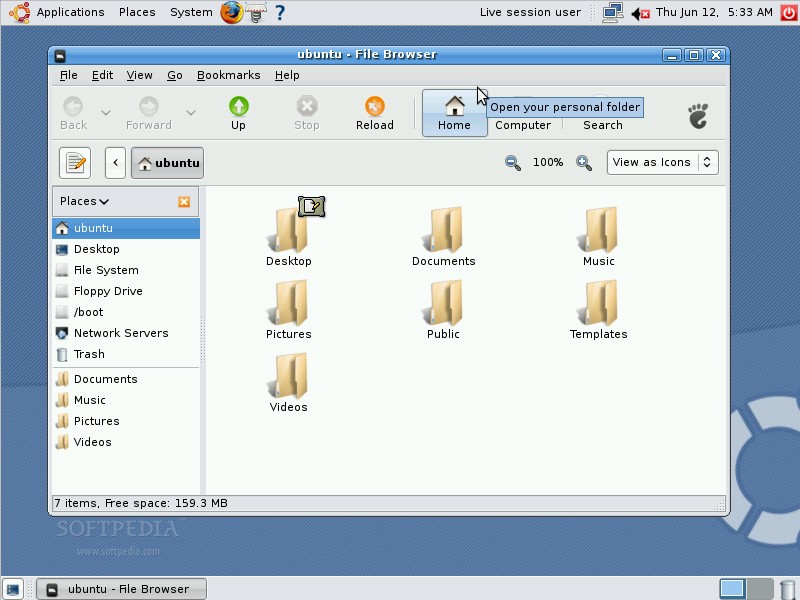The height and width of the screenshot is (600, 800).
Task: Expand the Places side pane selector
Action: [x=84, y=202]
